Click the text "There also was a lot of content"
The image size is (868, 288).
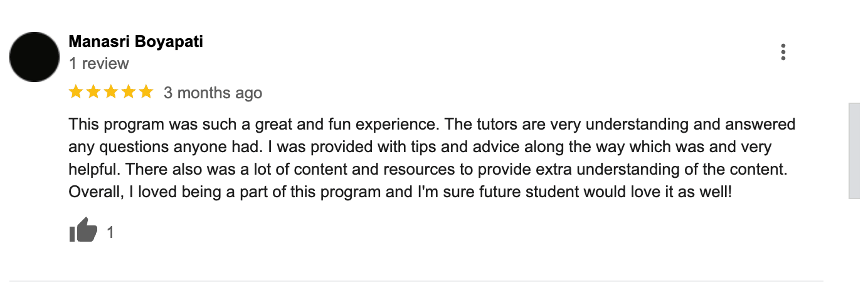pos(252,170)
